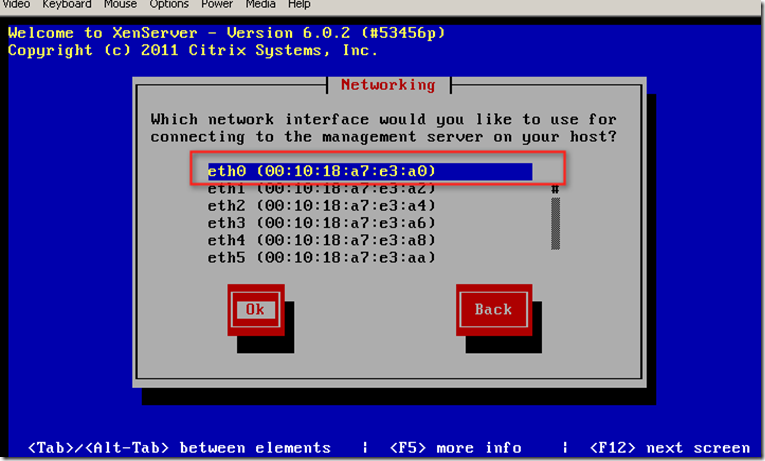
Task: Select eth2 (00:10:18:a7:e3:a4) interface
Action: (x=322, y=206)
